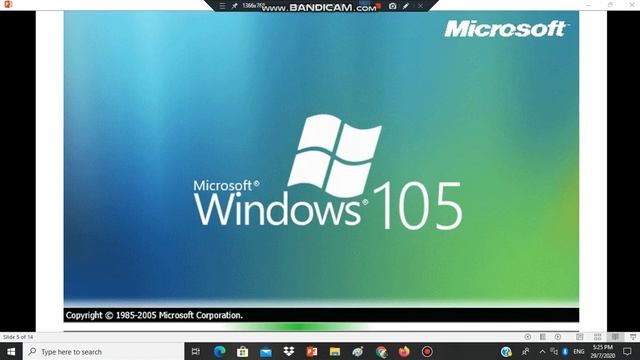
Task: Open the Mail app on taskbar
Action: (x=266, y=351)
